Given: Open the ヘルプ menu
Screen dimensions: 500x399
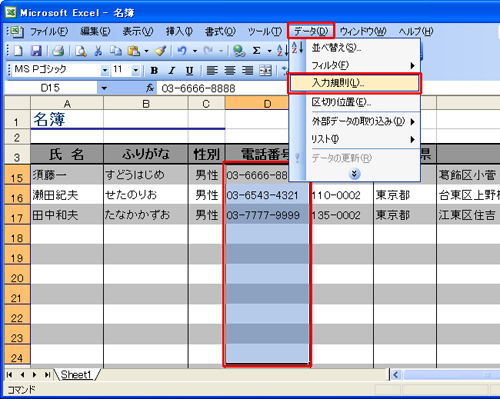Looking at the screenshot, I should [416, 32].
